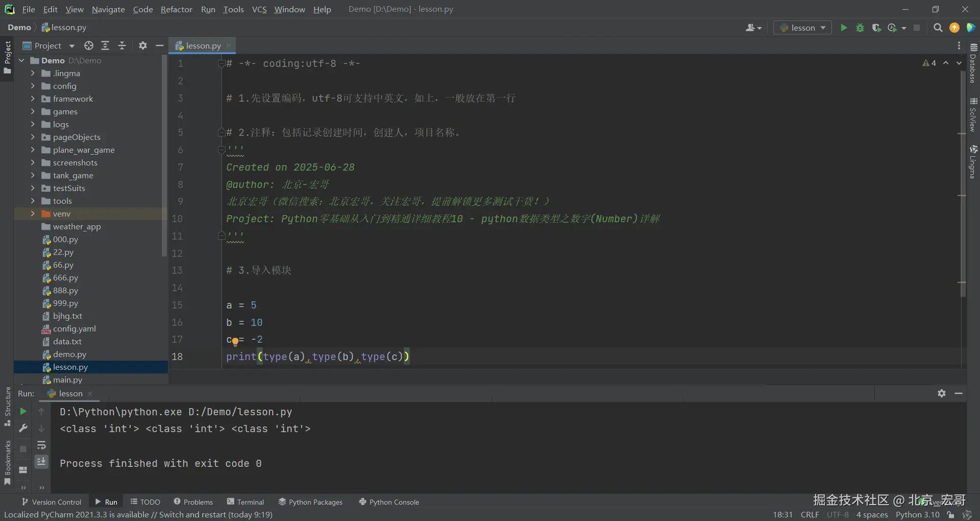Expand the framework folder
The width and height of the screenshot is (980, 521).
(33, 99)
